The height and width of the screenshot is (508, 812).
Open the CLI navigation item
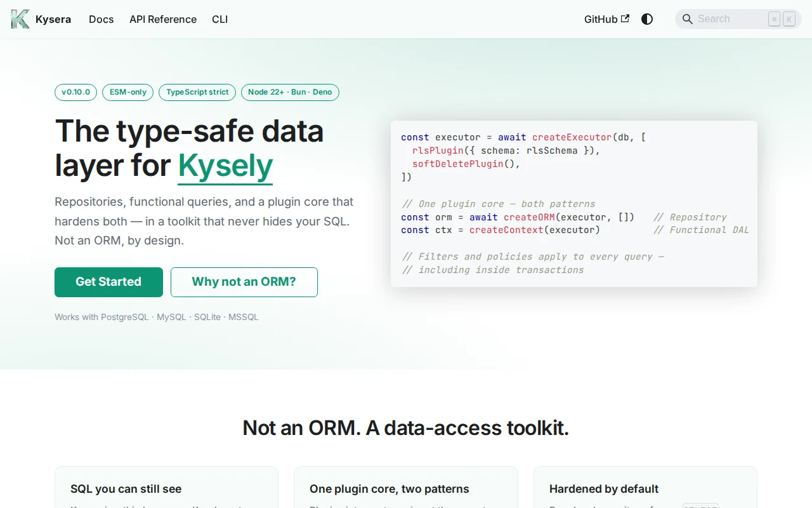coord(220,19)
